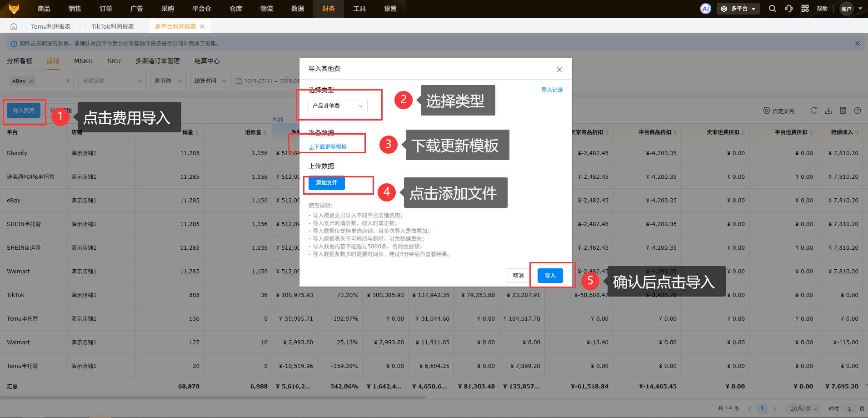This screenshot has height=418, width=868.
Task: Click the download export icon above table
Action: coord(828,111)
